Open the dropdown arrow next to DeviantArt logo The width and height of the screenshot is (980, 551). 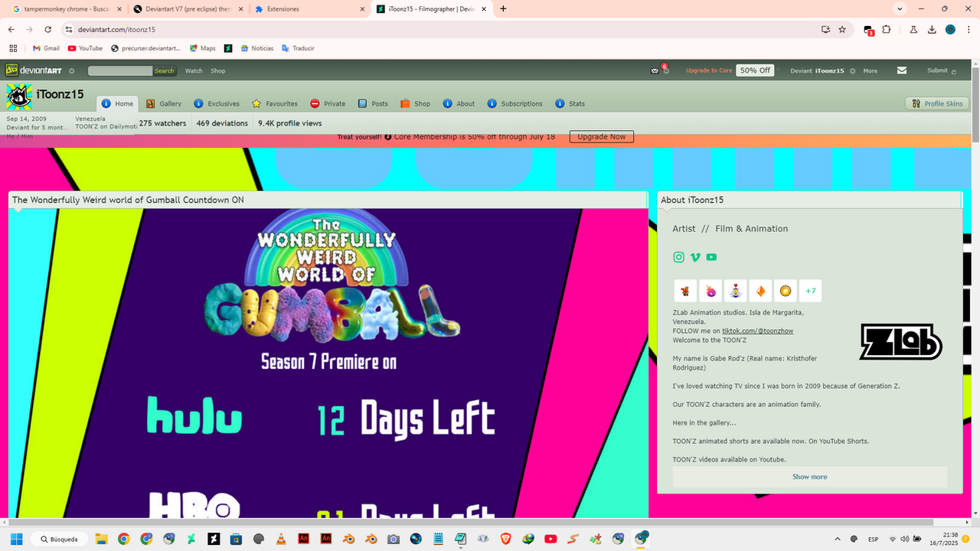(x=71, y=71)
